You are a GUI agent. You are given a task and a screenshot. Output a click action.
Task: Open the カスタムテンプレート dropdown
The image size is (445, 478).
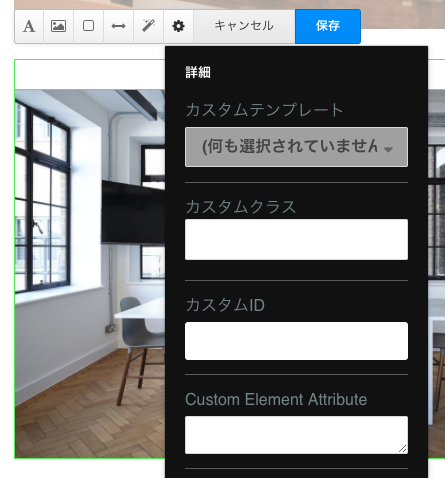point(296,147)
